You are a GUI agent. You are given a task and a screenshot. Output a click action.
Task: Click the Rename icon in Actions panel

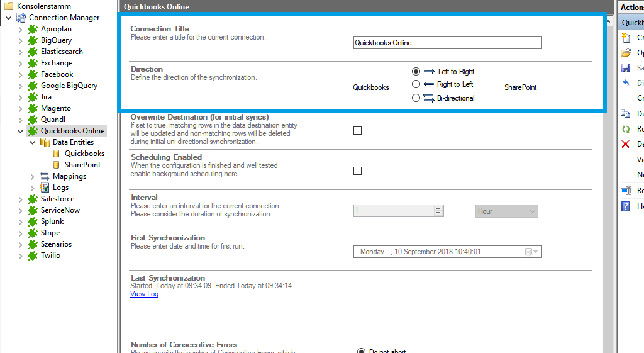pos(626,191)
